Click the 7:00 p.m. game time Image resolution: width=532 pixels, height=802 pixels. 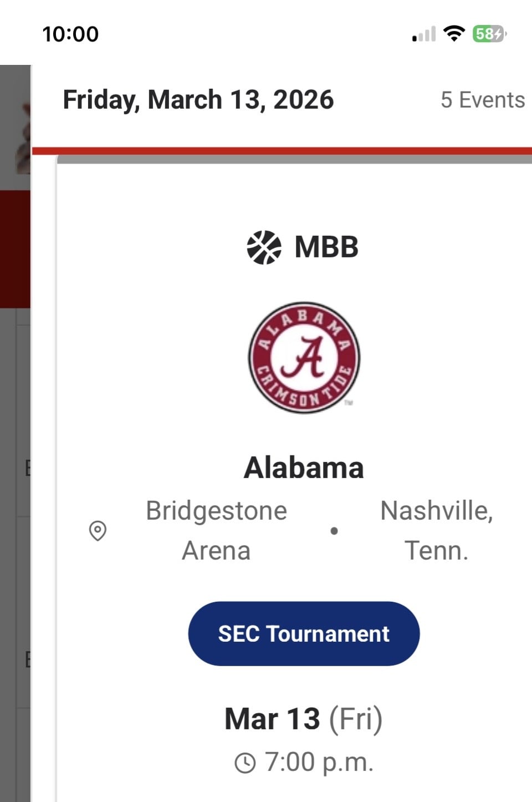(319, 762)
